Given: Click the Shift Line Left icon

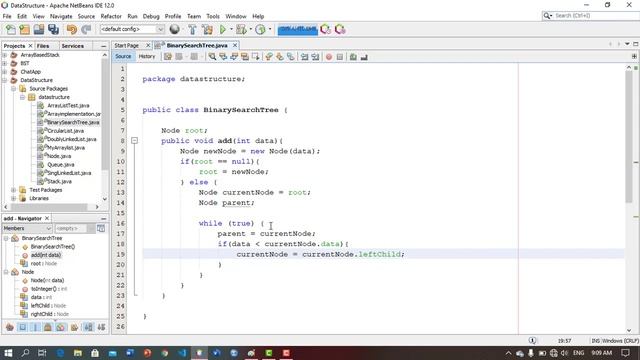Looking at the screenshot, I should (304, 57).
